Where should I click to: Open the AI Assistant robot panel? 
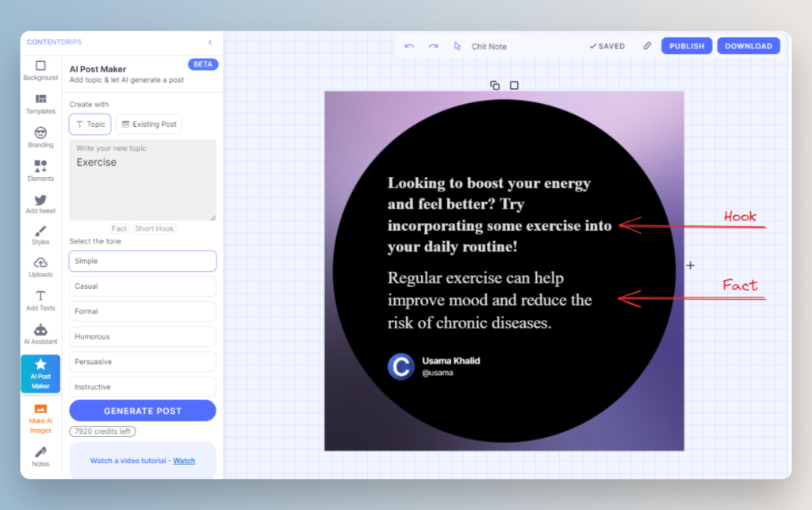click(40, 334)
